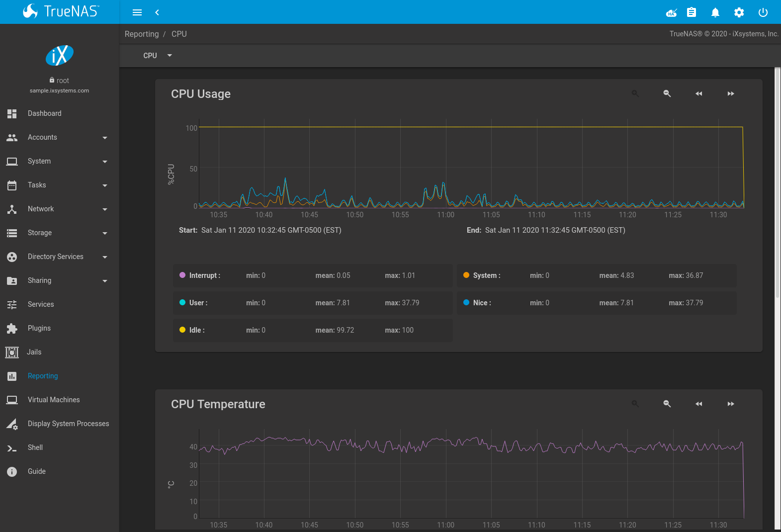Click sample.ixsystems.com hostname text
Screen dimensions: 781x532
59,90
